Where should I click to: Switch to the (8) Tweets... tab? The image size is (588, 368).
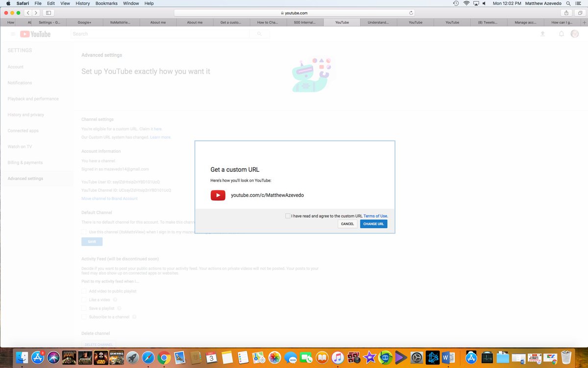coord(488,22)
